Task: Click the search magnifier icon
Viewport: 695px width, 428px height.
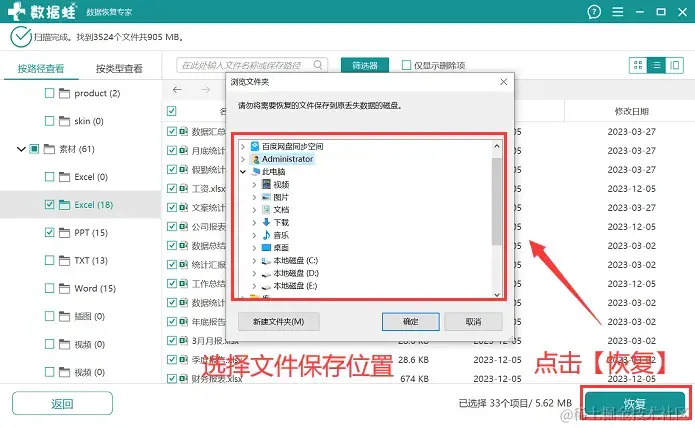Action: pos(318,65)
